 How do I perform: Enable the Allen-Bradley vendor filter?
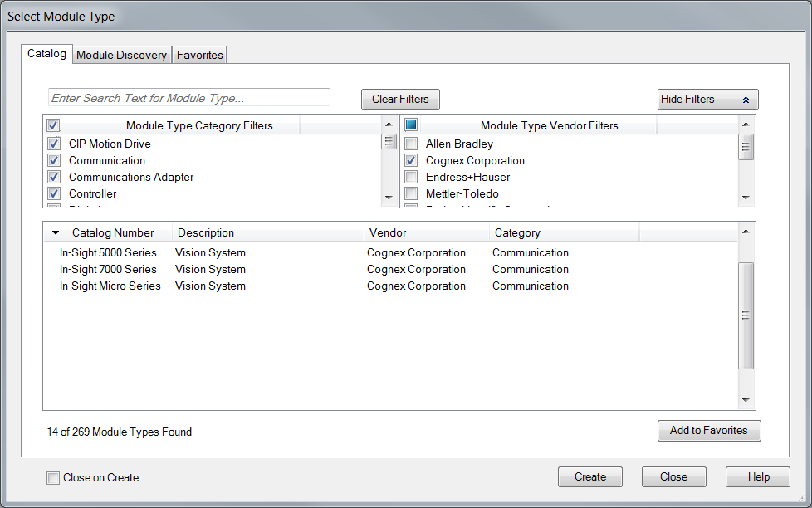click(411, 144)
